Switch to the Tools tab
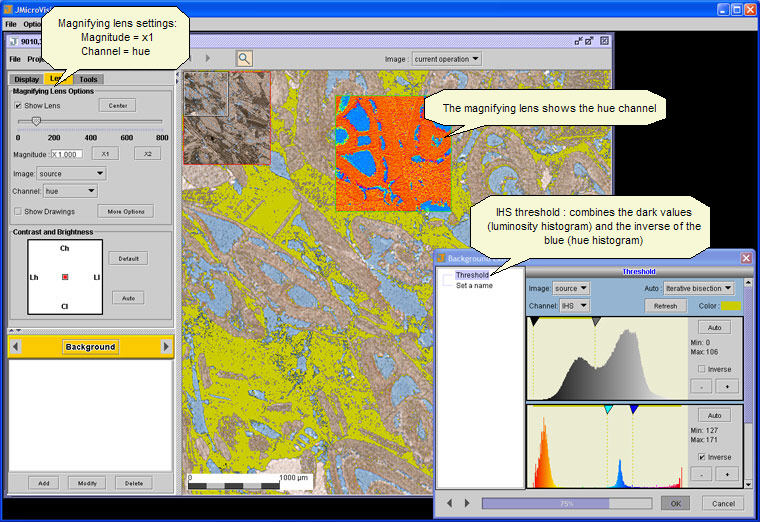The image size is (760, 522). (x=88, y=79)
